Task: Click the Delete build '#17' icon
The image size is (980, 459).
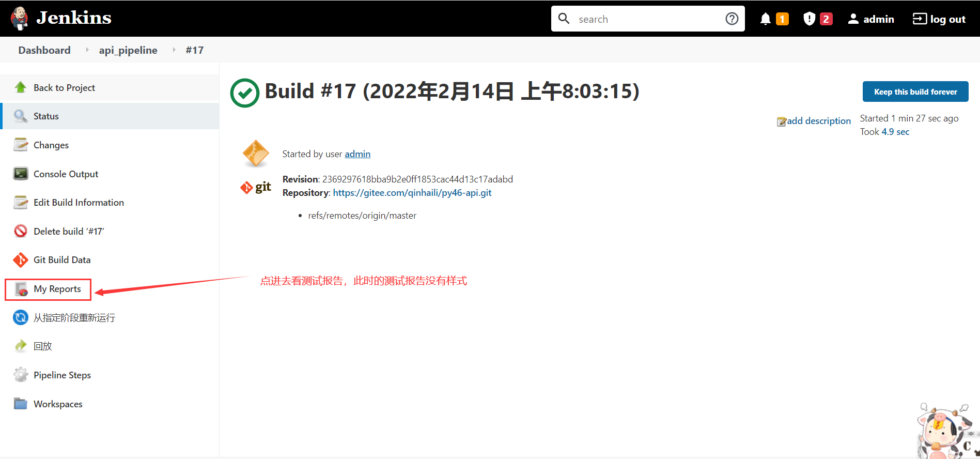Action: click(21, 231)
